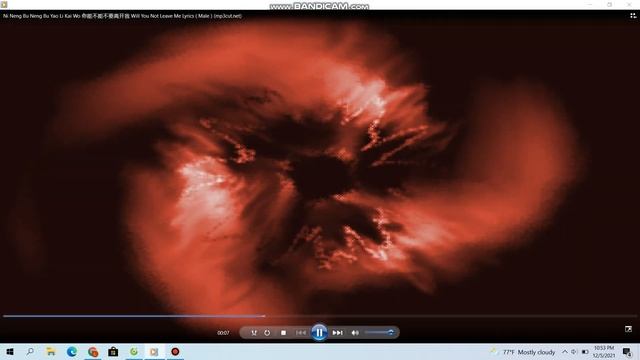Skip to the next track
This screenshot has width=640, height=360.
338,333
